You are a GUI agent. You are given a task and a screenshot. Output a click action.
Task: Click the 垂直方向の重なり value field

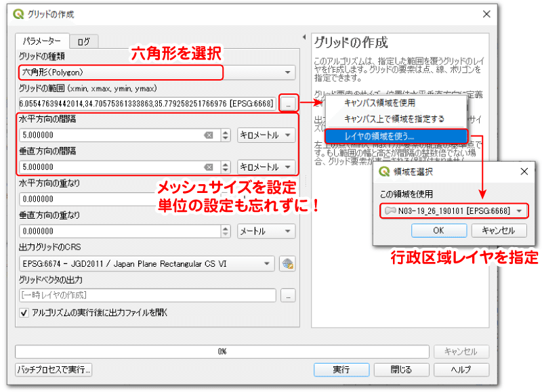pos(120,231)
